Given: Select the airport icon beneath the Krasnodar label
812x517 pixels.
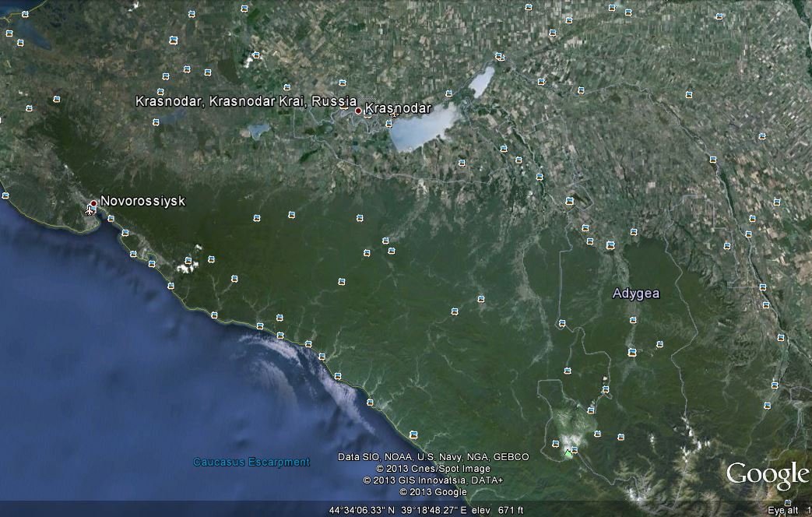Looking at the screenshot, I should click(x=395, y=114).
